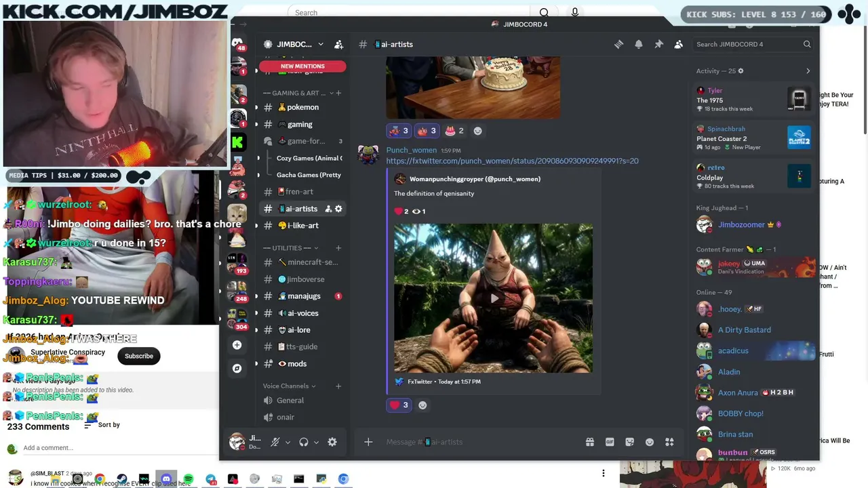Screen dimensions: 868x488
Task: Toggle the member list icon
Action: click(678, 44)
